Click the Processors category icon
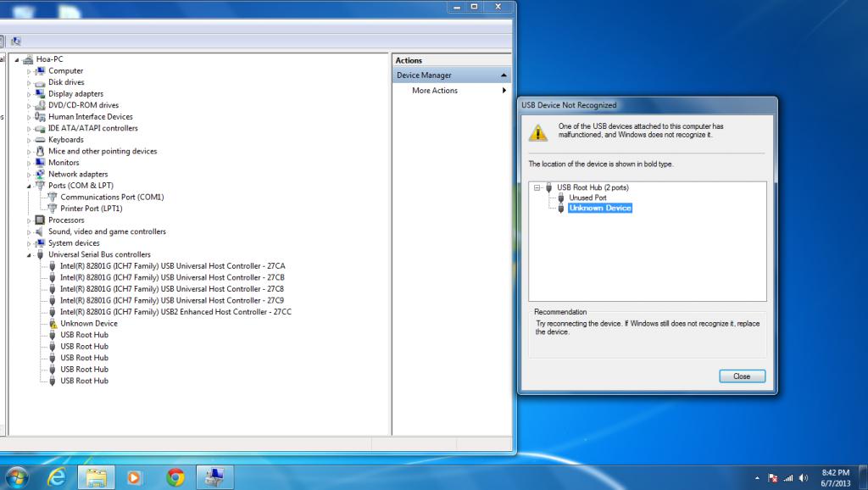Image resolution: width=868 pixels, height=490 pixels. (x=40, y=220)
